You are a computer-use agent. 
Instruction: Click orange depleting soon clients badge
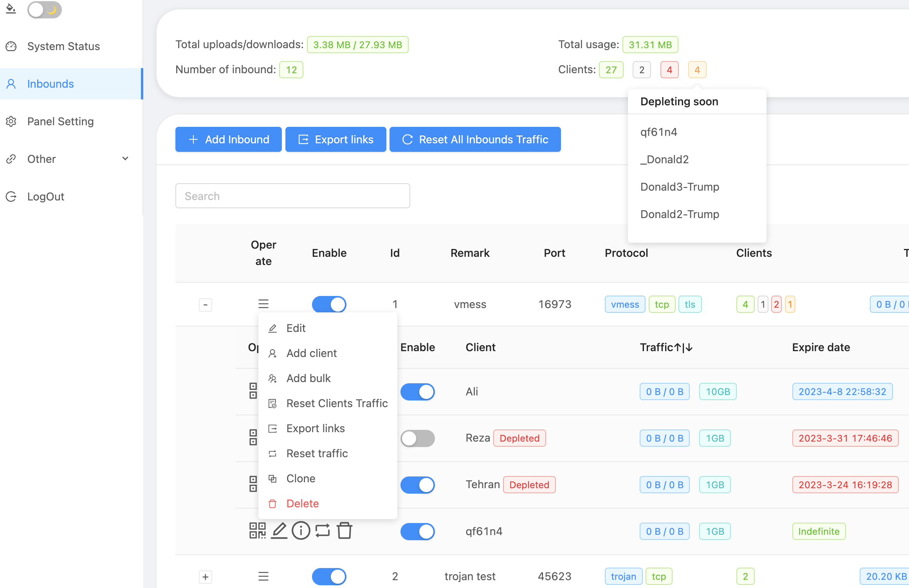pyautogui.click(x=697, y=70)
